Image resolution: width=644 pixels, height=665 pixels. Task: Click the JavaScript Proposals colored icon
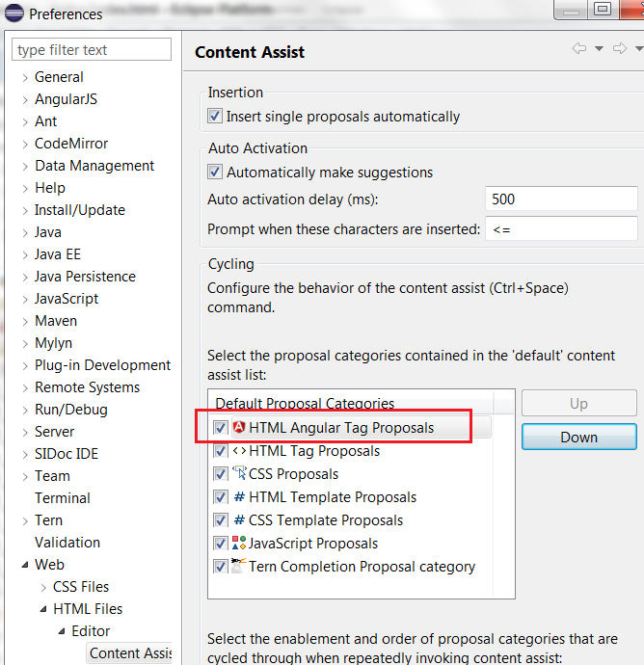pyautogui.click(x=239, y=544)
